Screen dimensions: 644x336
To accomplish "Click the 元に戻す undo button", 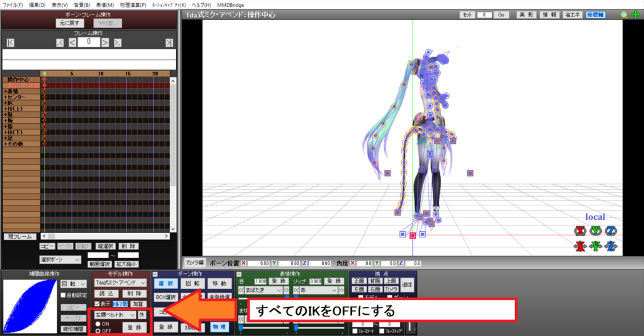I will [x=70, y=23].
